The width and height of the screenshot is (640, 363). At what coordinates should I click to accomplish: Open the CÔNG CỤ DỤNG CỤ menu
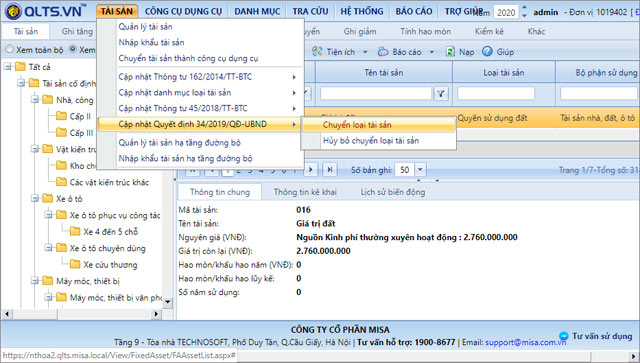tap(183, 11)
